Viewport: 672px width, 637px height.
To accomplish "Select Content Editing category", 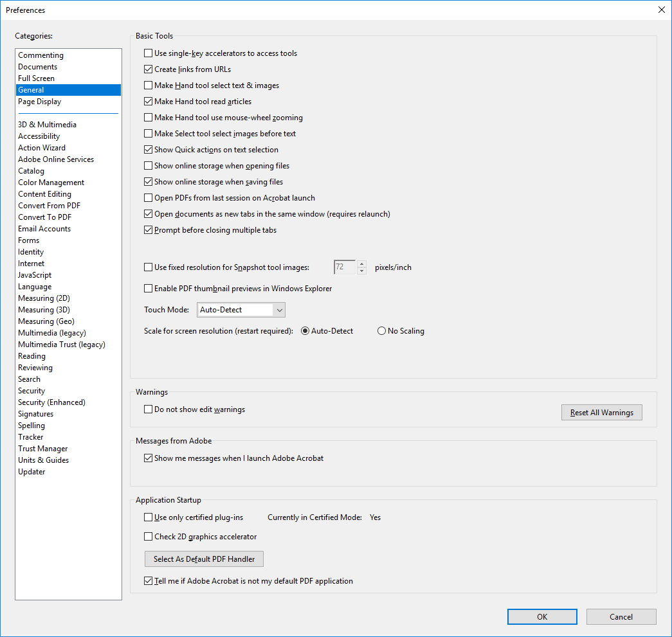I will click(69, 194).
